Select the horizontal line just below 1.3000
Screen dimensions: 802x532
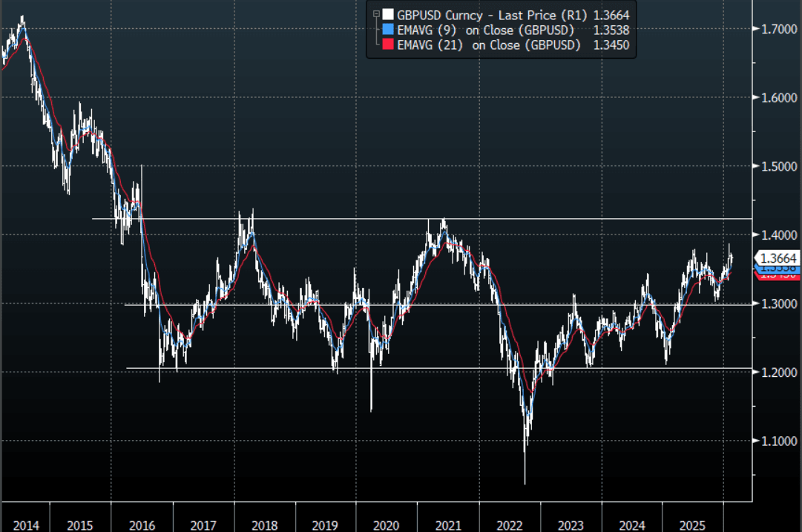(x=438, y=306)
